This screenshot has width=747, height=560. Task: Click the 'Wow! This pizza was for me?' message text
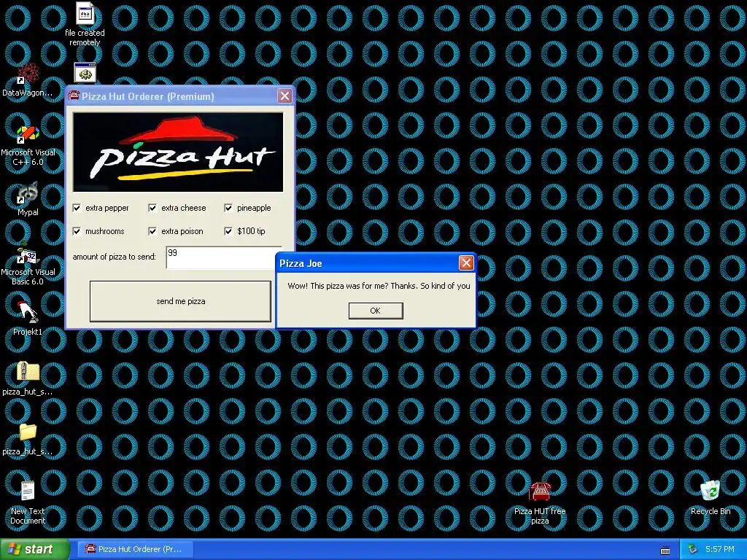[379, 286]
